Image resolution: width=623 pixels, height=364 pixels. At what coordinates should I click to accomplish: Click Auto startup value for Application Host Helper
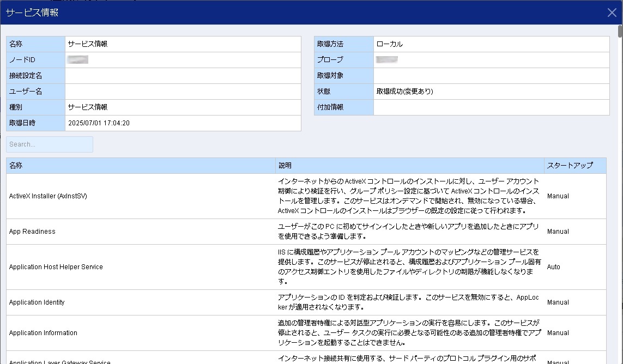pos(553,266)
